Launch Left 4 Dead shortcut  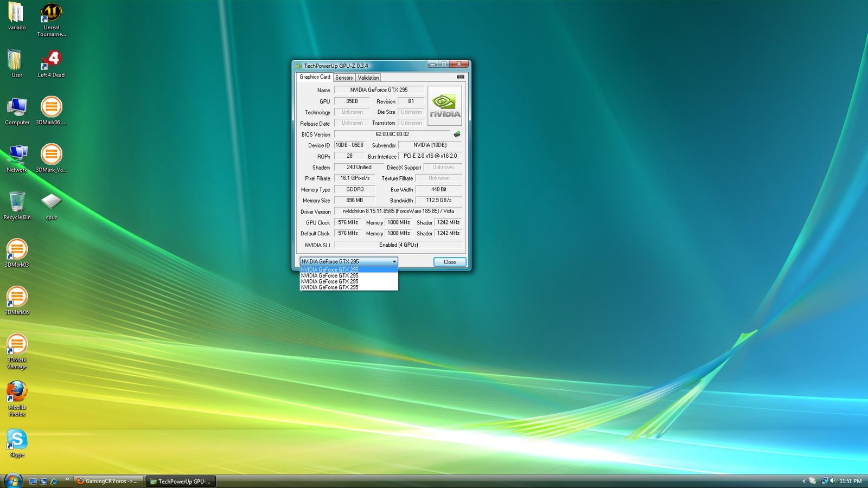pos(51,63)
